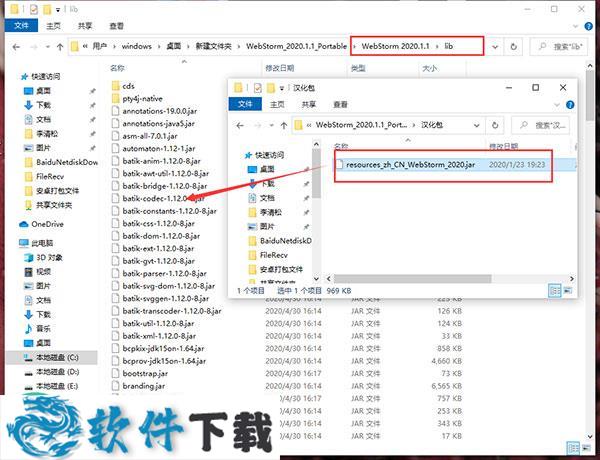This screenshot has height=460, width=600.
Task: Open 文档 in 汉化包 window sidebar
Action: click(x=267, y=198)
